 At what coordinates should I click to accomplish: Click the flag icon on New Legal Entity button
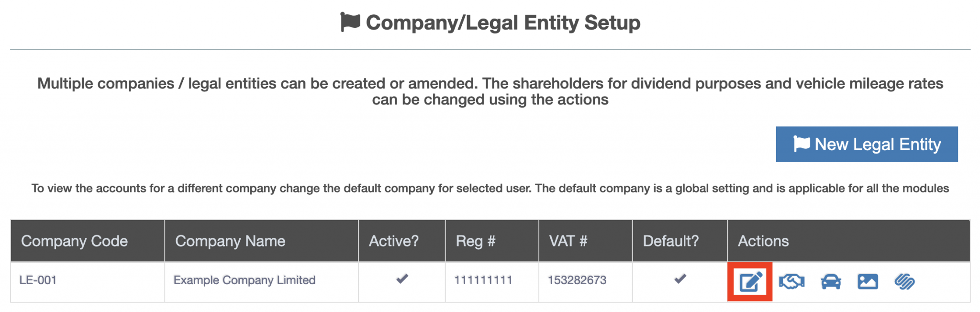(x=802, y=144)
